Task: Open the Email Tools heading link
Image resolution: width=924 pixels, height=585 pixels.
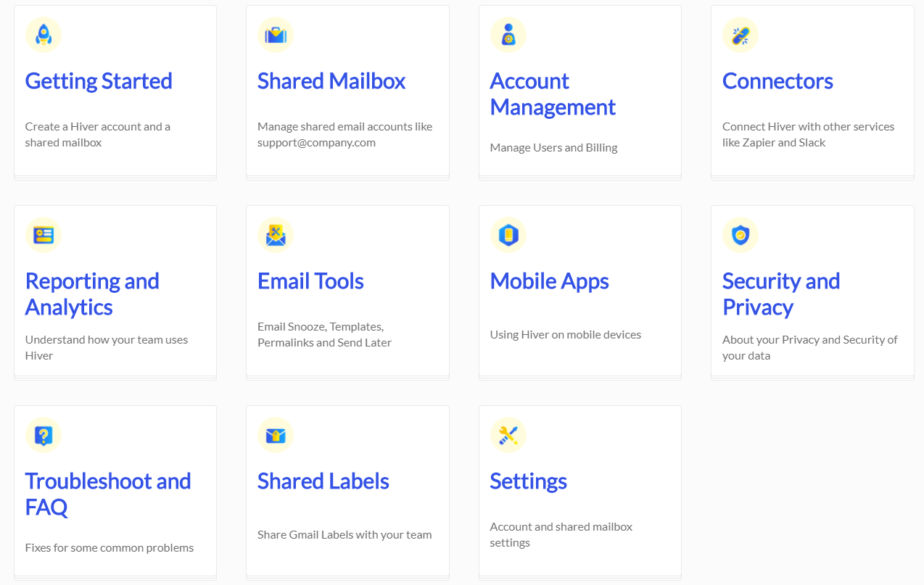Action: pyautogui.click(x=310, y=281)
